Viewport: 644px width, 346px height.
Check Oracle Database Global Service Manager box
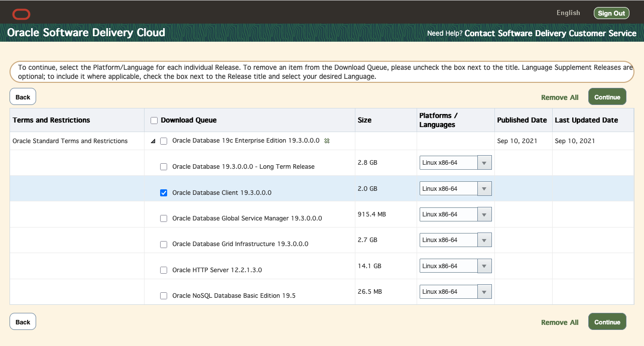[164, 218]
